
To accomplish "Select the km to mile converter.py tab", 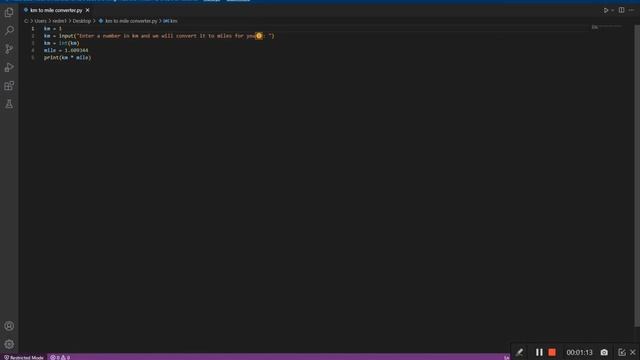I will coord(56,10).
